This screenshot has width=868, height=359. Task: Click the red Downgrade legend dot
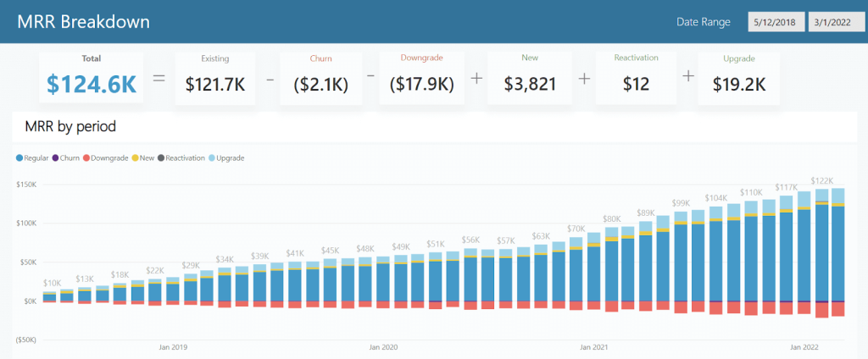[x=86, y=158]
